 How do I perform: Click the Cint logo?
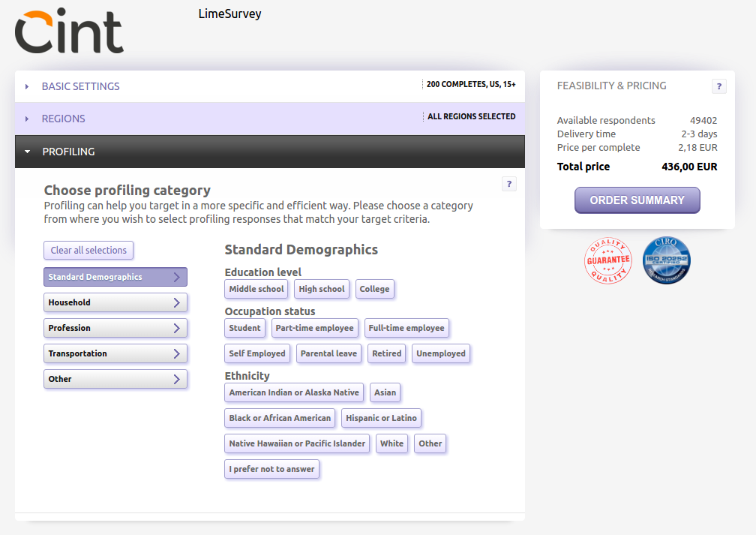69,32
